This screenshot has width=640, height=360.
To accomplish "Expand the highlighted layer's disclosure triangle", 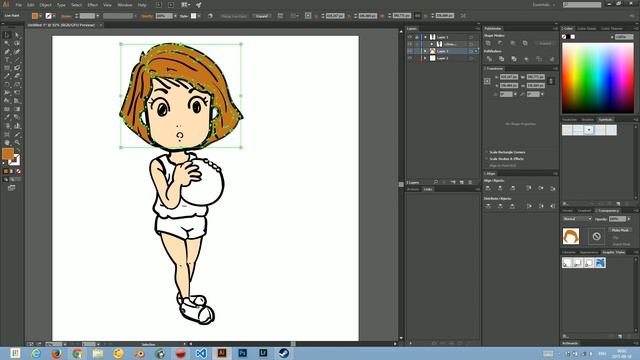I will 425,51.
